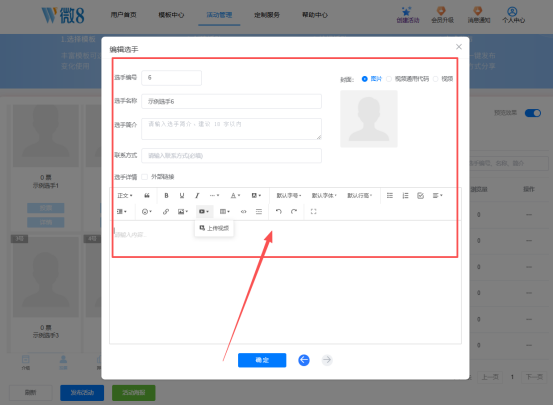
Task: Undo the last edit in editor
Action: pos(279,212)
